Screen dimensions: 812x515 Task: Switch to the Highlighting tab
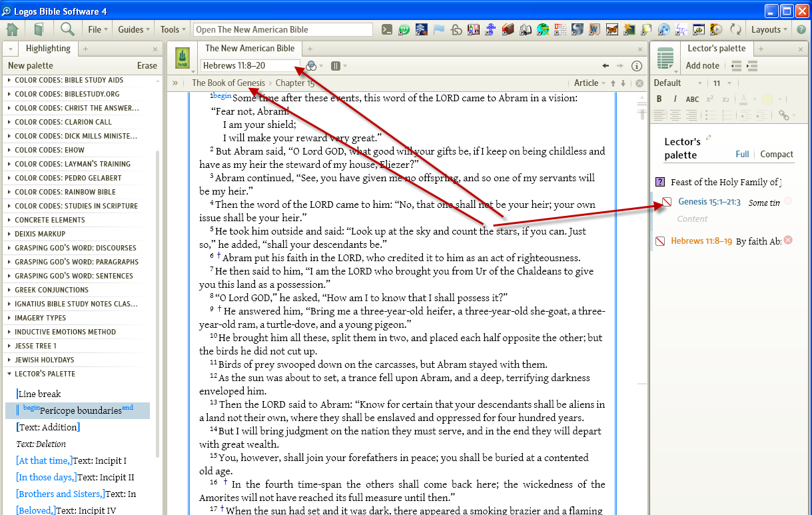click(48, 49)
